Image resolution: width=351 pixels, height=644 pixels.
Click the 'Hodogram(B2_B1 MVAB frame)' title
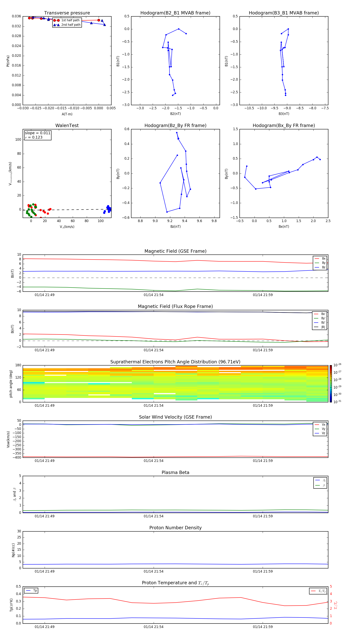175,13
